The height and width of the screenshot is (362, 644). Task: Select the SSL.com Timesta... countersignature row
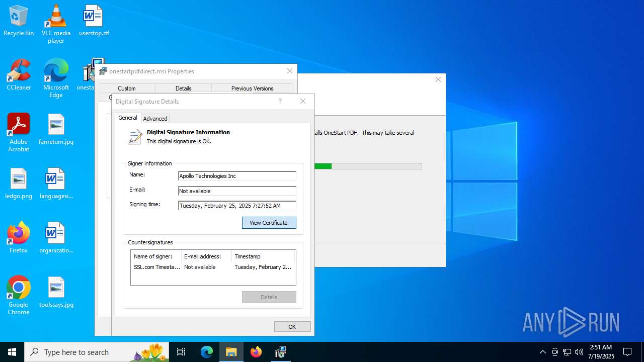click(213, 267)
